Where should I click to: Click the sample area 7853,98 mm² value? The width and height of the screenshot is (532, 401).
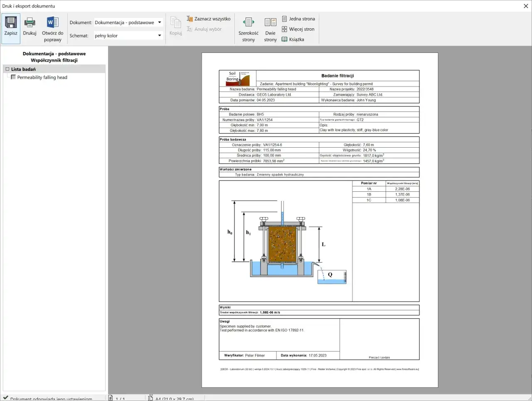[273, 161]
